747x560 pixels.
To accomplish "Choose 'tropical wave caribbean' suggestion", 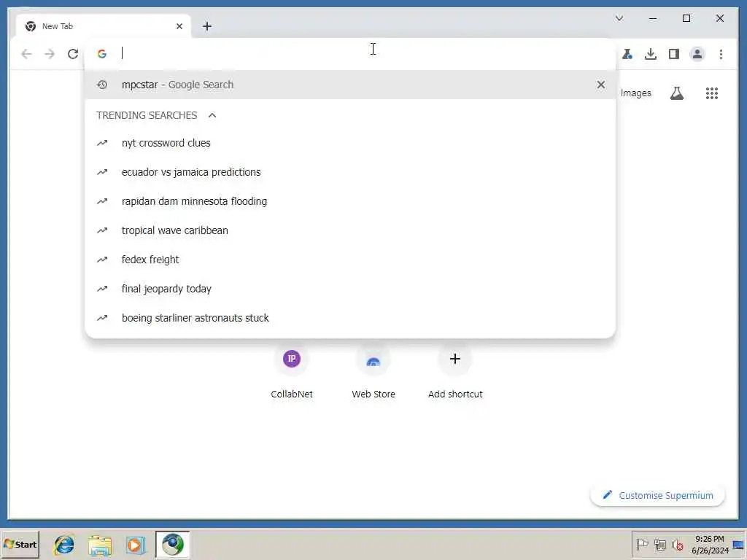I will (x=350, y=230).
